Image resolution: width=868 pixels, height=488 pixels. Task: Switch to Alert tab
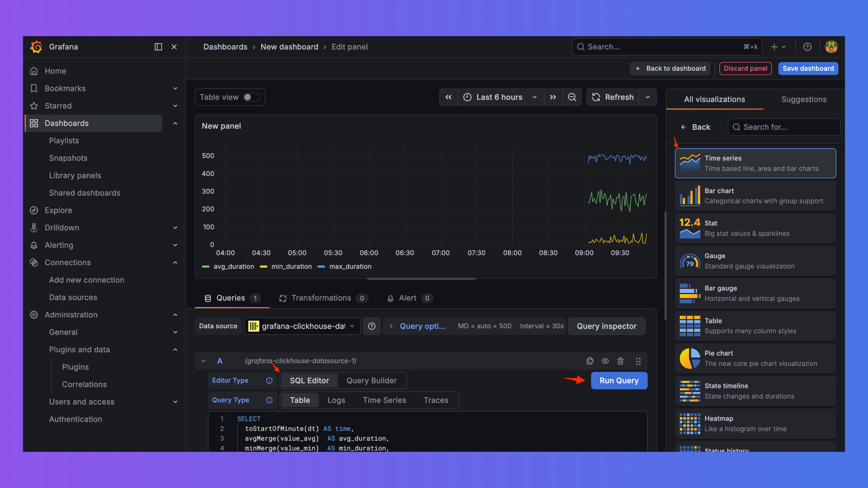410,298
